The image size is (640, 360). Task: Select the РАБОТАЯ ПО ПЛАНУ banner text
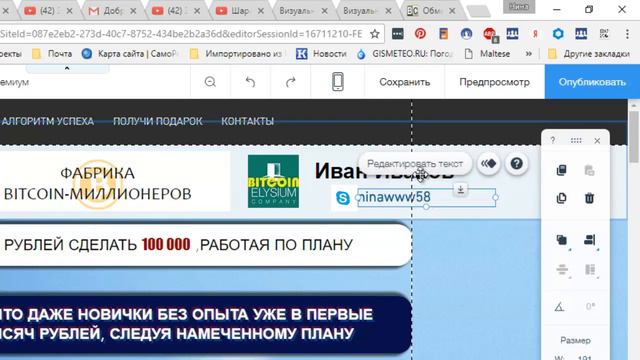click(x=276, y=244)
